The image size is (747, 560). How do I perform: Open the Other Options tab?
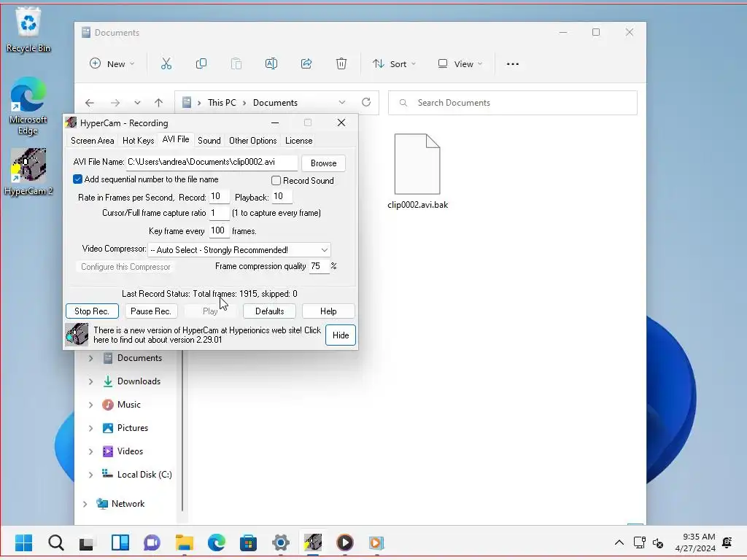[x=253, y=141]
